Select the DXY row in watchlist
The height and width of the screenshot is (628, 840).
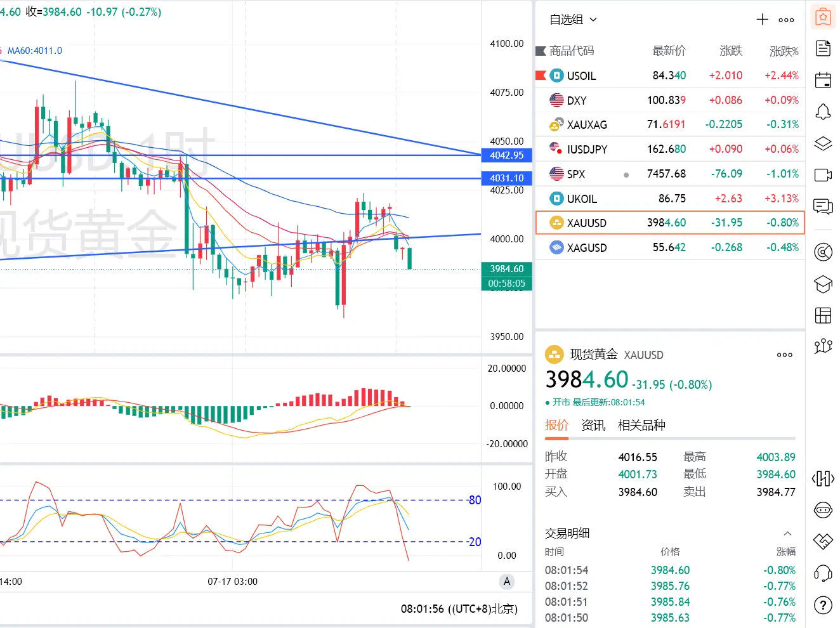[670, 100]
